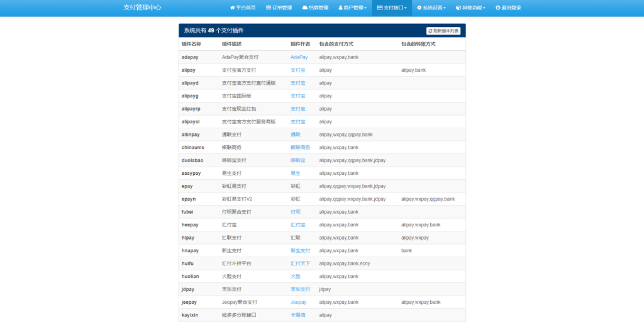
Task: Open the 卡易信 author link
Action: point(297,315)
